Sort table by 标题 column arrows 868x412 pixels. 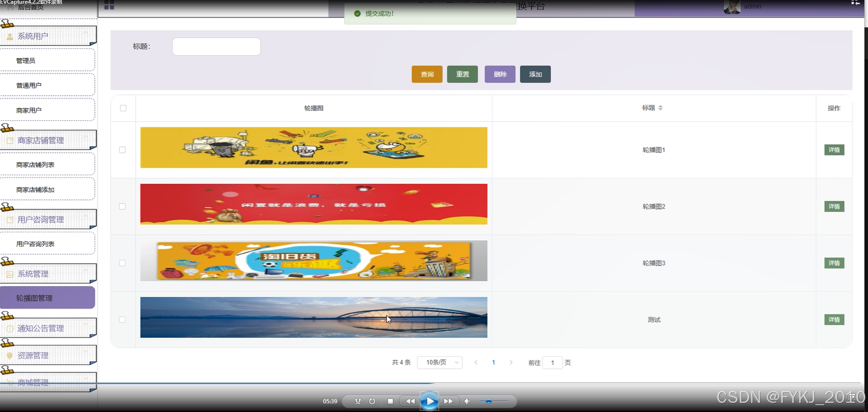point(660,108)
